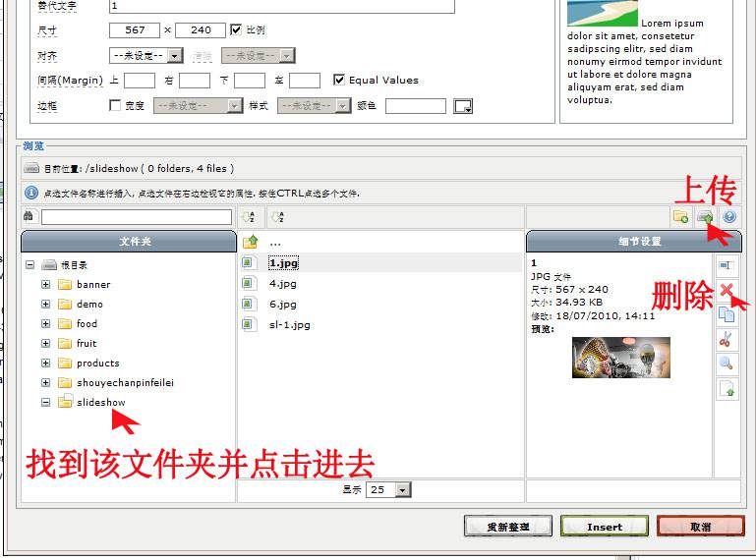Copy the selected file
Viewport: 756px width, 560px height.
727,314
